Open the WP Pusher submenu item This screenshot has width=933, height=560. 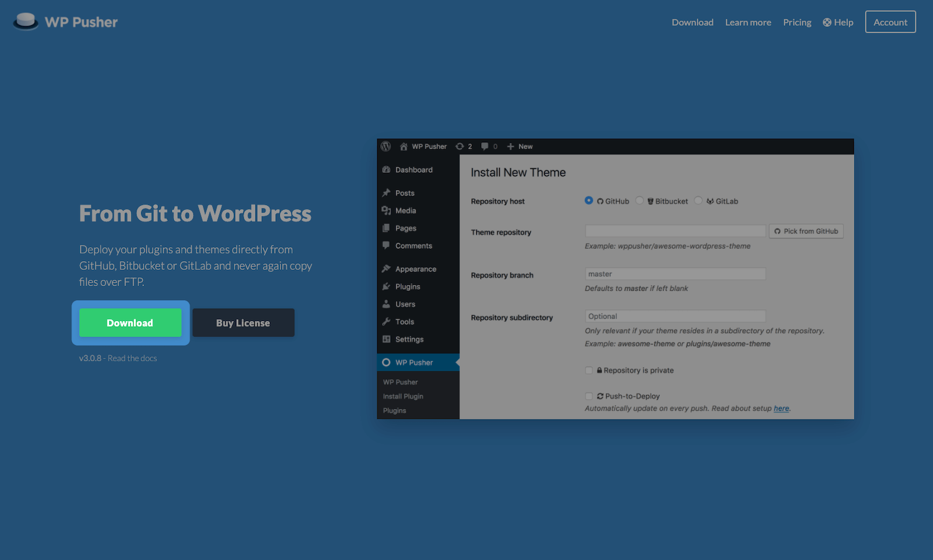[400, 382]
